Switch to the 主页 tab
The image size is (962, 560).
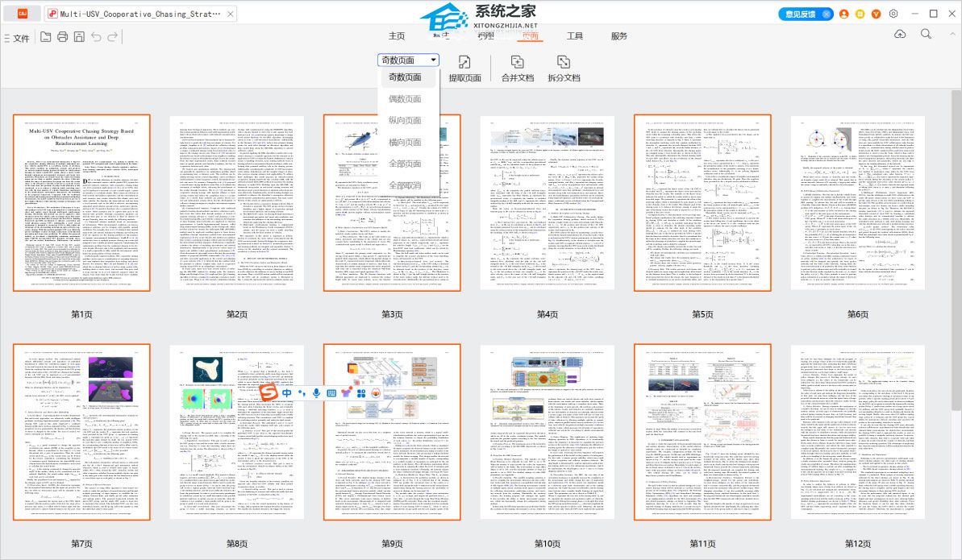coord(397,36)
